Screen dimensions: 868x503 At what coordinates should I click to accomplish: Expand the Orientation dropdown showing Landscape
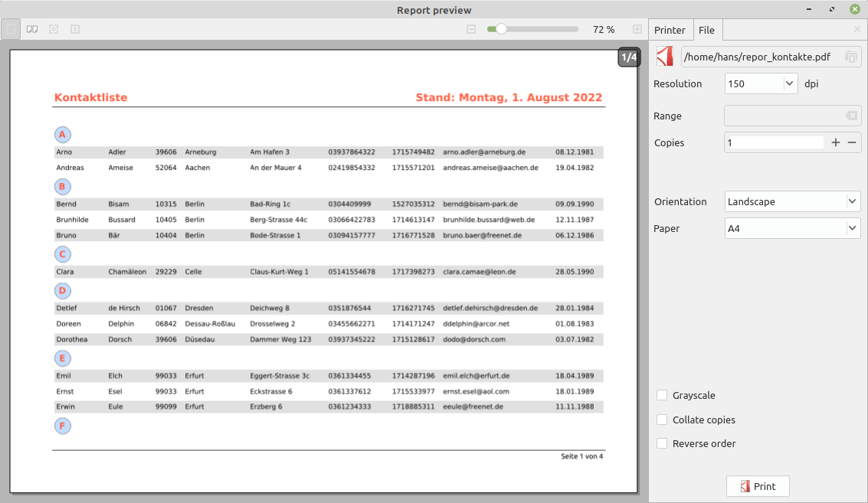[852, 201]
